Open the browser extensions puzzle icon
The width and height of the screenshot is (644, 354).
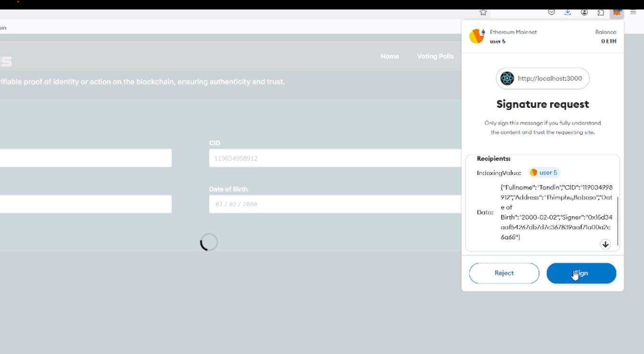click(600, 12)
